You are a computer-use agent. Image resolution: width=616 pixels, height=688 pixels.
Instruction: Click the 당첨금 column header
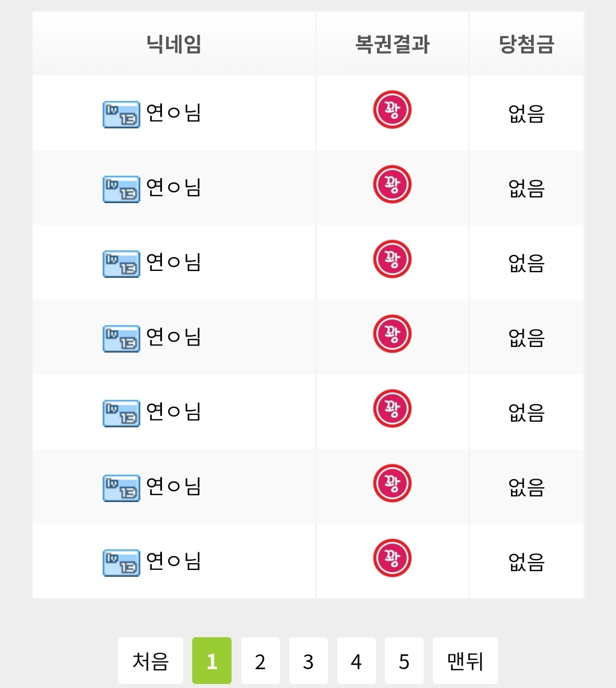click(x=526, y=44)
